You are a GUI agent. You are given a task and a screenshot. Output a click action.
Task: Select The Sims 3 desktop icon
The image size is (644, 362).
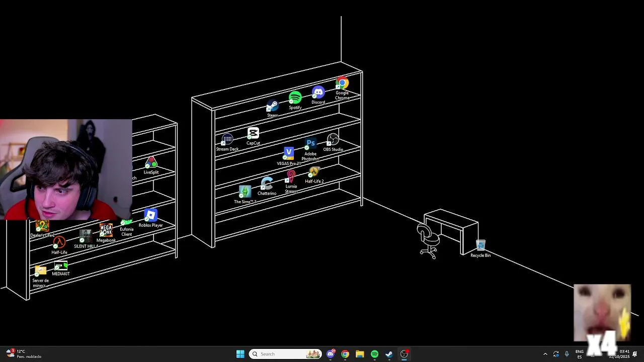[x=245, y=195]
